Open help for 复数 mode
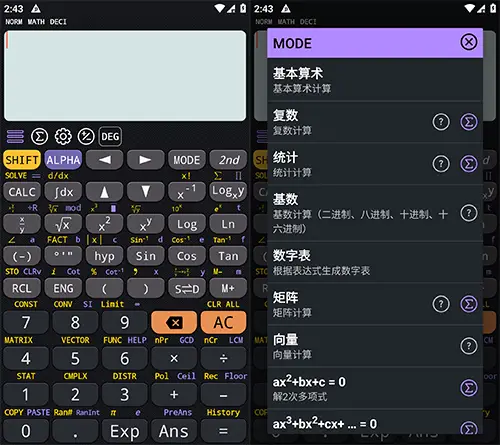This screenshot has height=445, width=500. coord(441,122)
